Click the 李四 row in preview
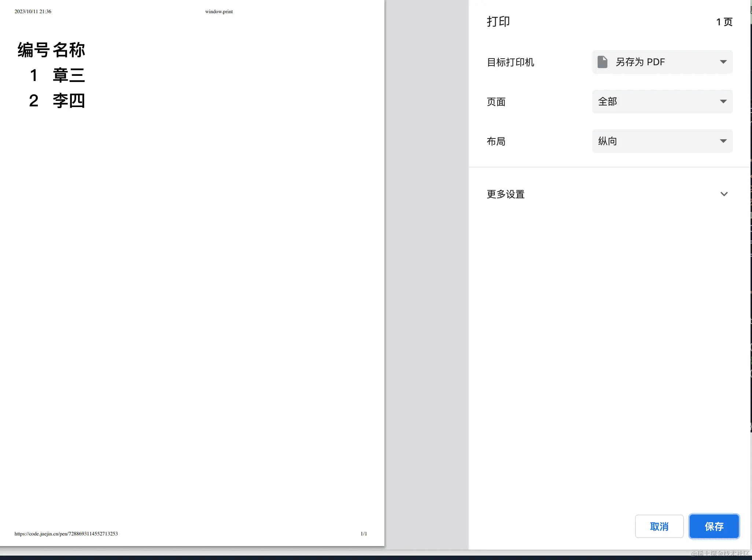Viewport: 752px width, 560px height. tap(69, 100)
